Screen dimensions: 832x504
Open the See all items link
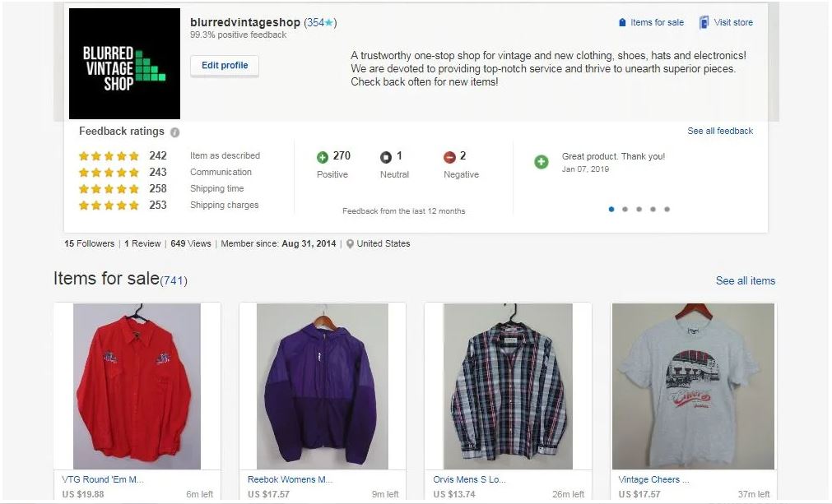click(x=745, y=280)
